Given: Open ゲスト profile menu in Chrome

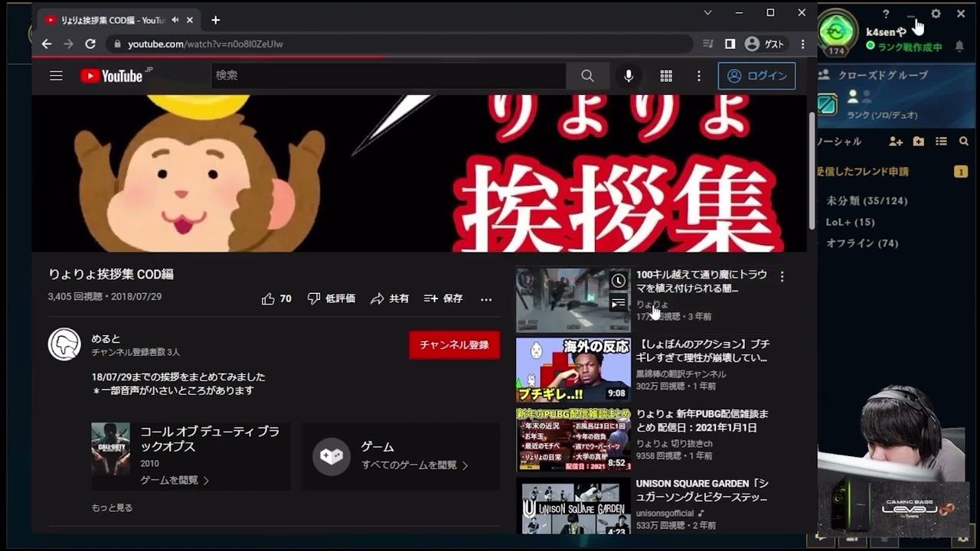Looking at the screenshot, I should pos(765,44).
